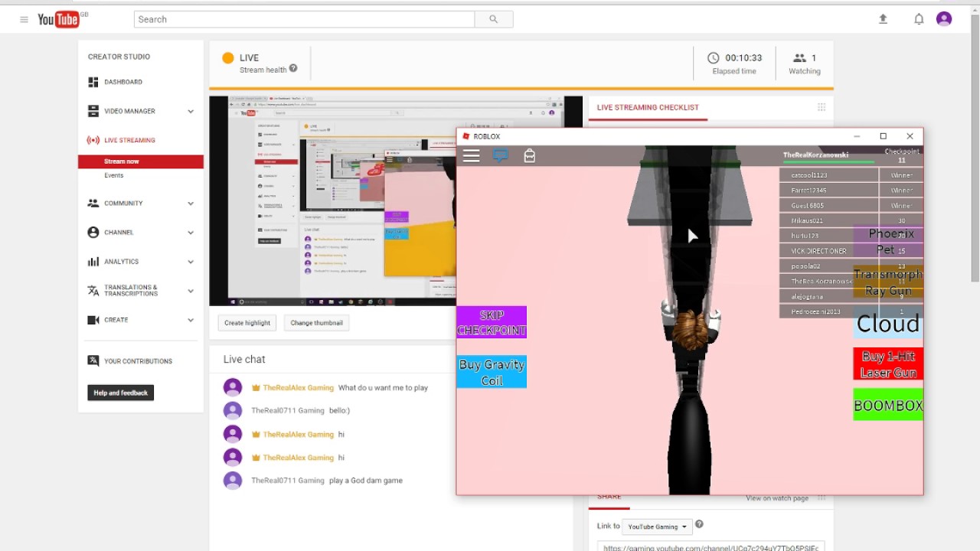980x551 pixels.
Task: Click the Video Manager icon
Action: pyautogui.click(x=93, y=111)
